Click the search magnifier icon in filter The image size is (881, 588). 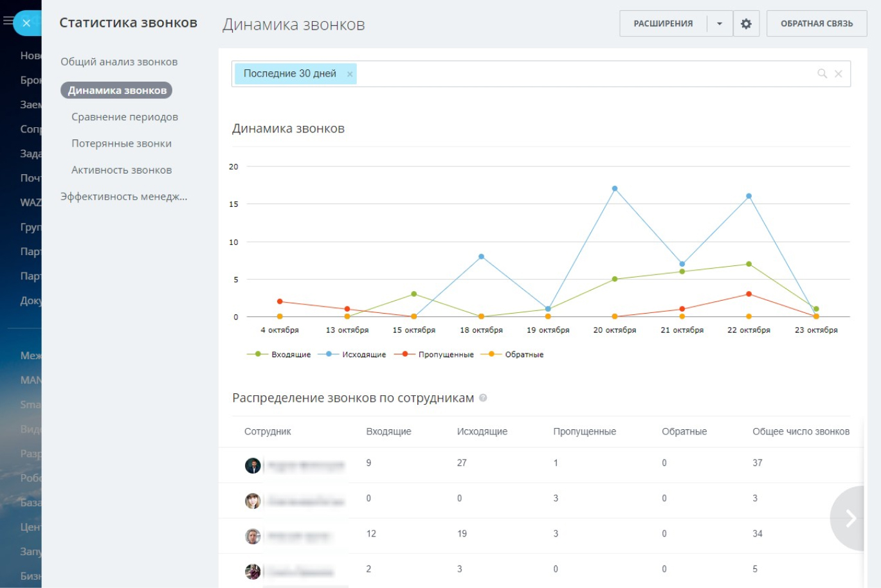tap(822, 74)
